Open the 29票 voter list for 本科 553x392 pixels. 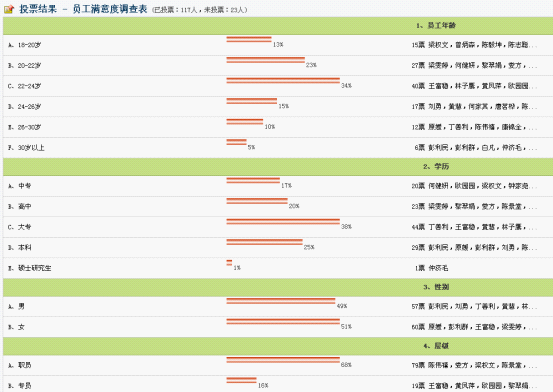click(x=474, y=247)
